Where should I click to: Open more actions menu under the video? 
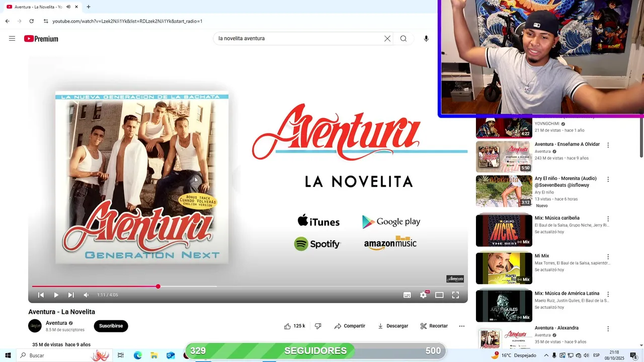pyautogui.click(x=462, y=326)
